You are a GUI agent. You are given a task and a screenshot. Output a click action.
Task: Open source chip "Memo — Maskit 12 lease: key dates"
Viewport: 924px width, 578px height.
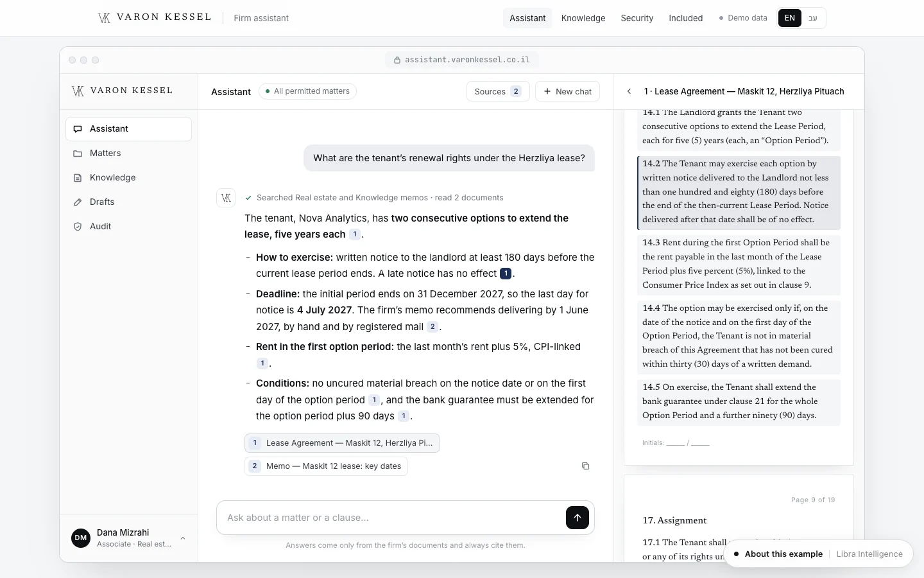tap(326, 466)
